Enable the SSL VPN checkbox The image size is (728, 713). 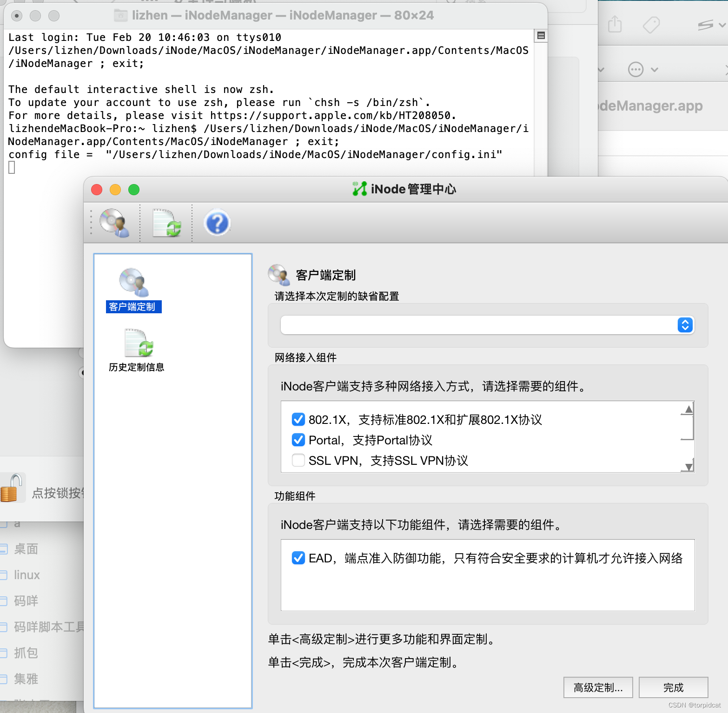coord(298,460)
